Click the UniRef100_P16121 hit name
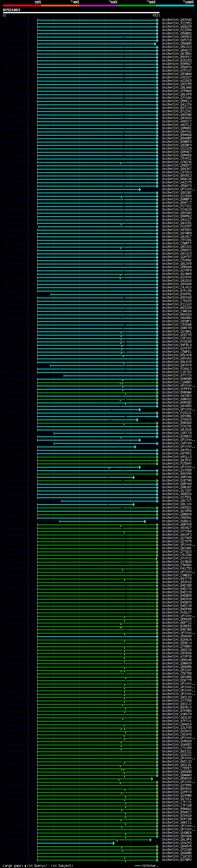 [176, 413]
